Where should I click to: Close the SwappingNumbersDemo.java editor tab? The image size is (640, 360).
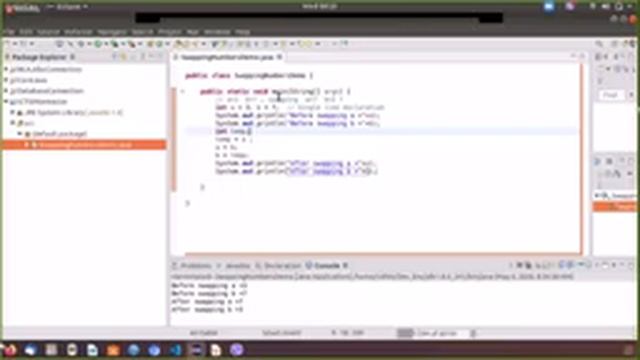coord(280,57)
